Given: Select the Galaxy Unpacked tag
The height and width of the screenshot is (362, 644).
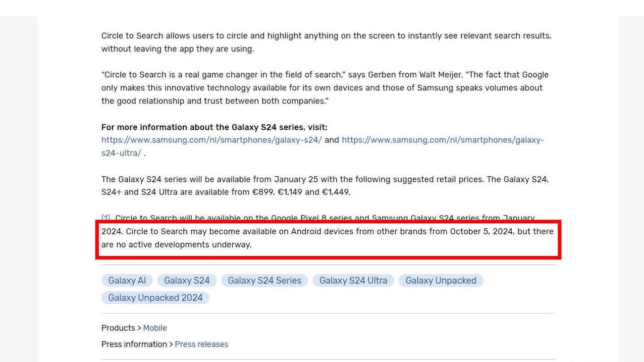Looking at the screenshot, I should point(440,280).
